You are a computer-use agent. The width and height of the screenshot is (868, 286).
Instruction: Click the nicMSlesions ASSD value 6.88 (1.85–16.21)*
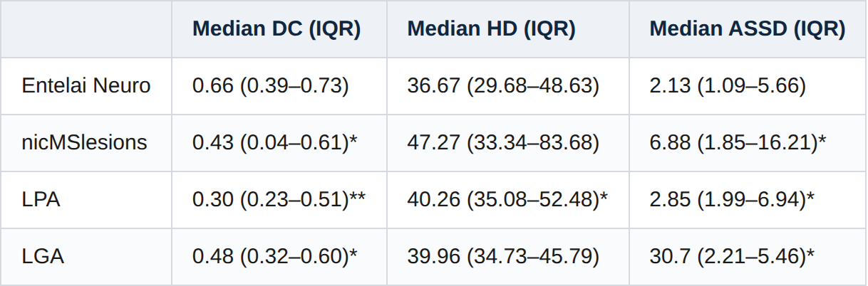[738, 142]
